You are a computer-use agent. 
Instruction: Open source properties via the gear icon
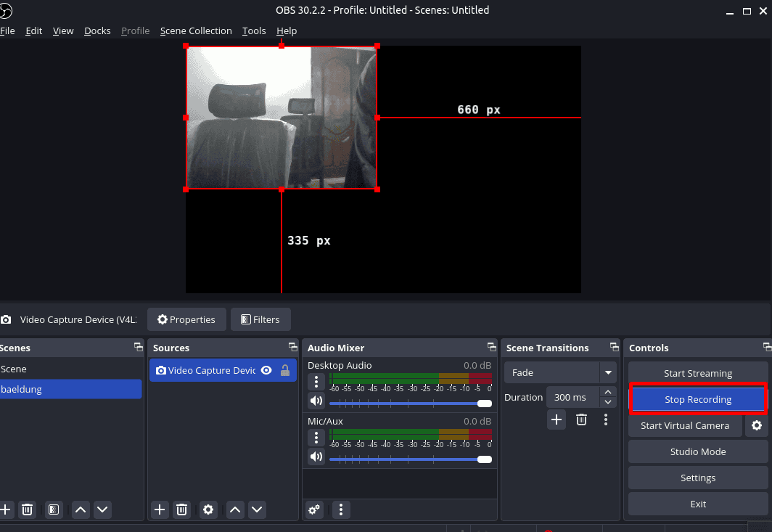[208, 510]
